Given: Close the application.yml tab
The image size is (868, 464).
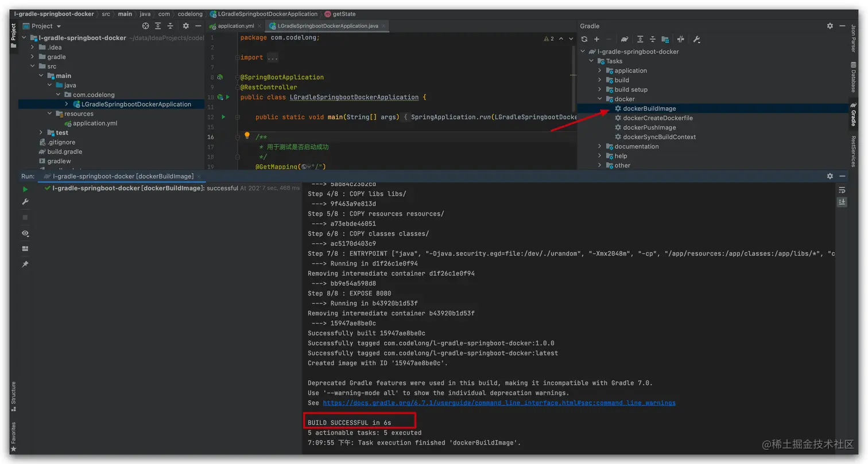Looking at the screenshot, I should click(259, 26).
